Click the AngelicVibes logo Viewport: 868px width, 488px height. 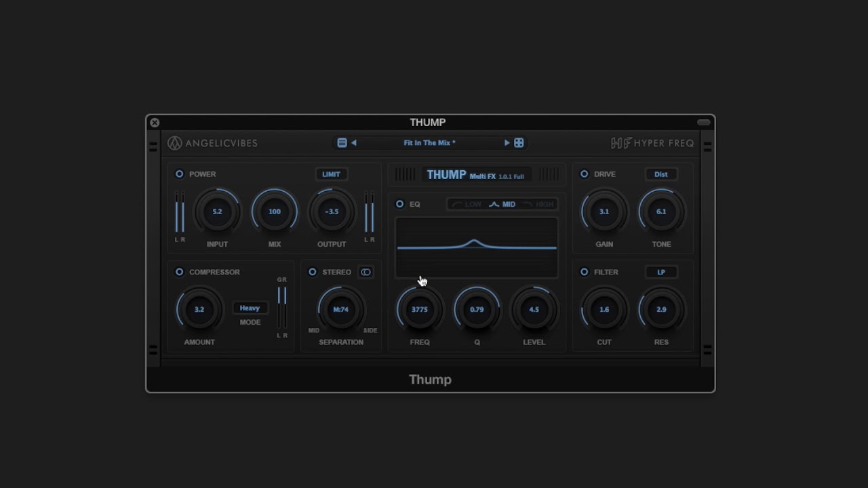tap(213, 143)
